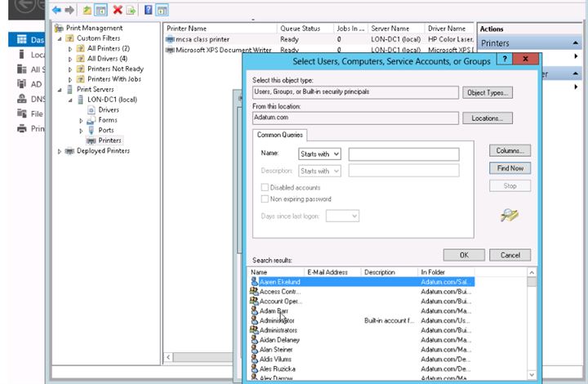The height and width of the screenshot is (384, 588).
Task: Expand the All Printers (2) filter node
Action: tap(70, 49)
